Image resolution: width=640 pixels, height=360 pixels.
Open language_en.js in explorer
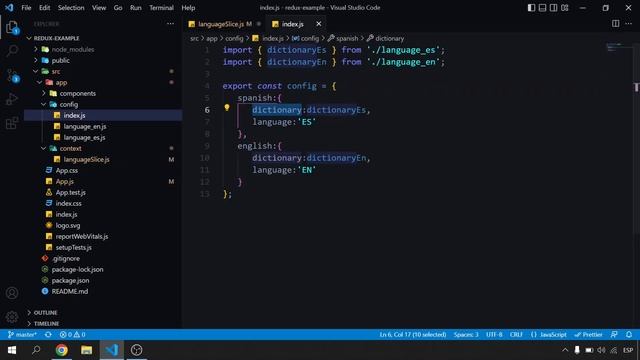103,126
